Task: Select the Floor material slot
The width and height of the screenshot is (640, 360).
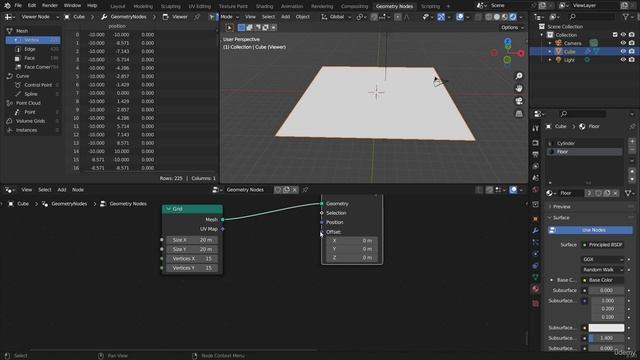Action: [584, 151]
